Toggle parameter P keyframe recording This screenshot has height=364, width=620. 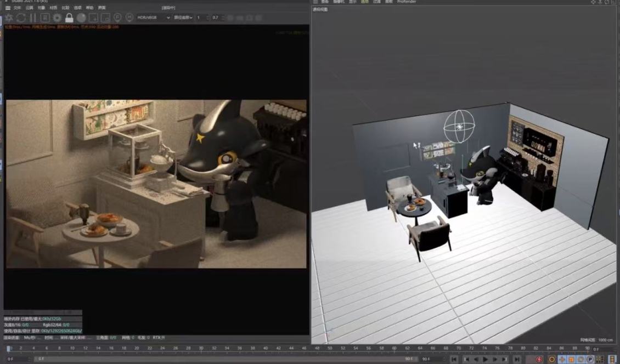click(x=590, y=359)
